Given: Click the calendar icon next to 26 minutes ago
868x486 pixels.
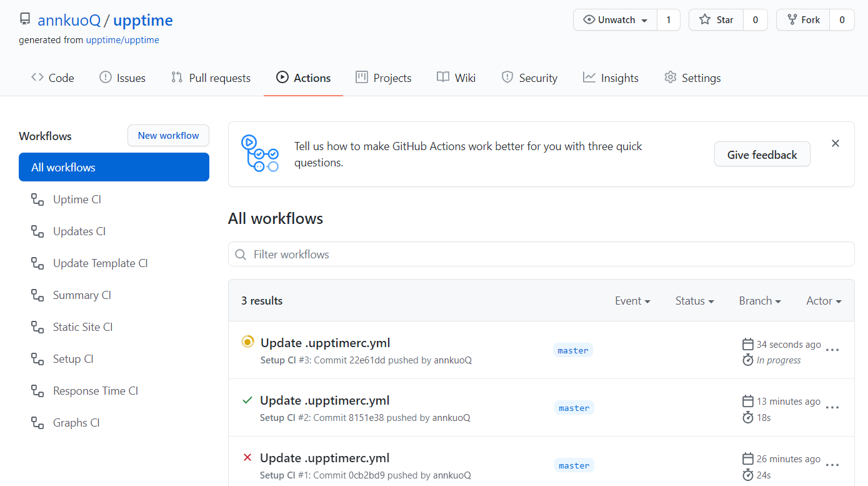Looking at the screenshot, I should (x=747, y=458).
